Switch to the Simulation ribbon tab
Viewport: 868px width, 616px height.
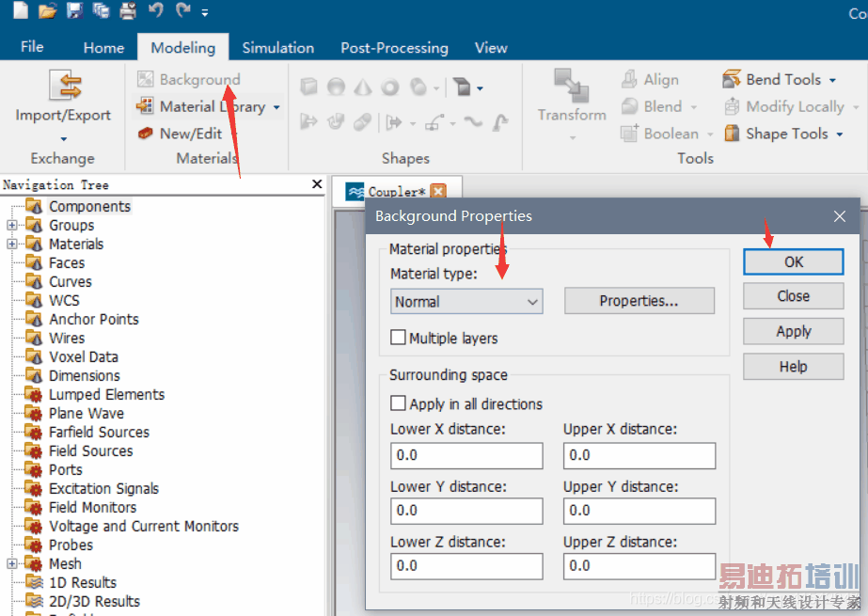click(278, 48)
